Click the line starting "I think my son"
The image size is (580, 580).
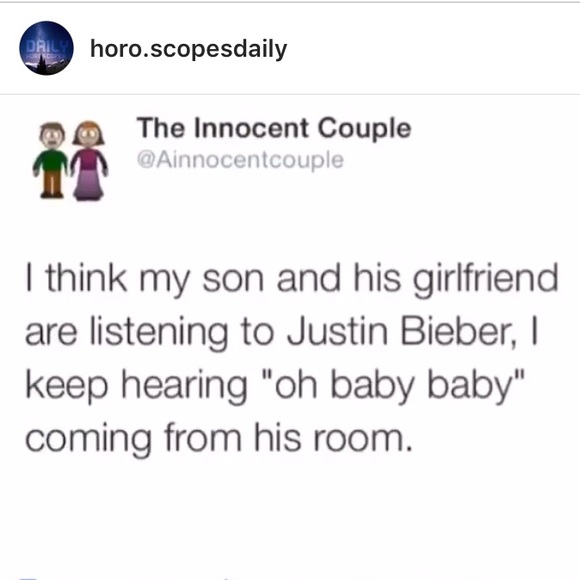point(291,280)
